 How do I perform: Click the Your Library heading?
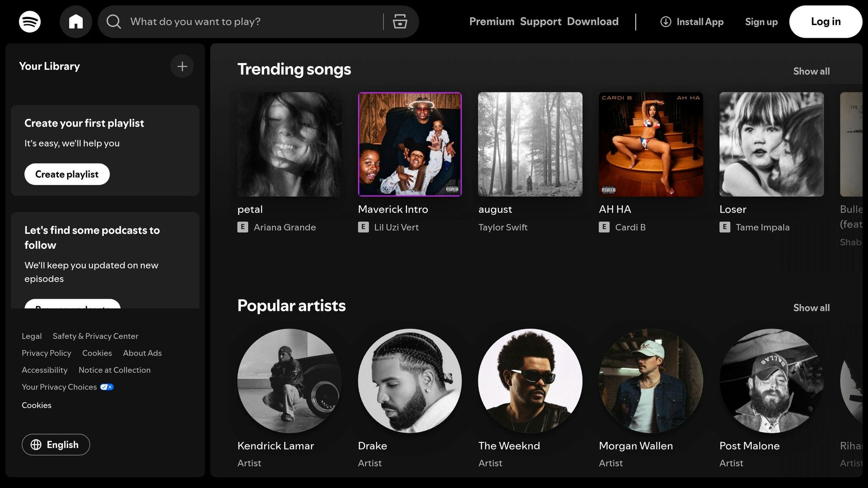coord(50,66)
